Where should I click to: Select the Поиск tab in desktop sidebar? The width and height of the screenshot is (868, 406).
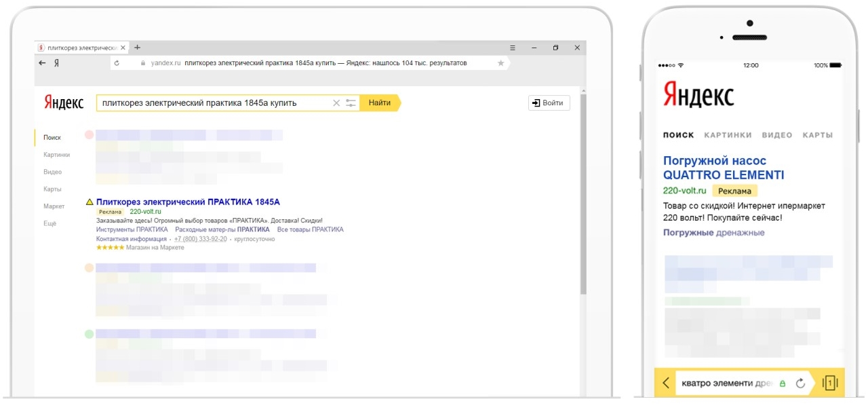point(52,138)
